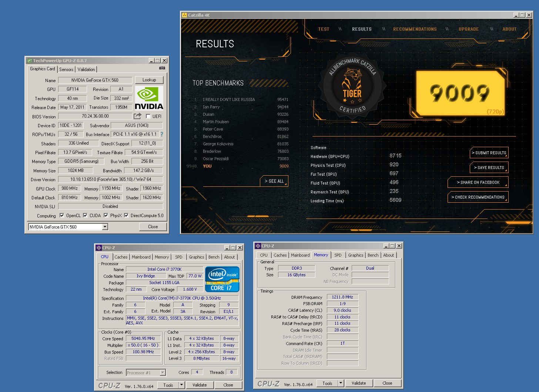Open the Graphics tab in left CPU-Z
The height and width of the screenshot is (392, 539).
[197, 257]
